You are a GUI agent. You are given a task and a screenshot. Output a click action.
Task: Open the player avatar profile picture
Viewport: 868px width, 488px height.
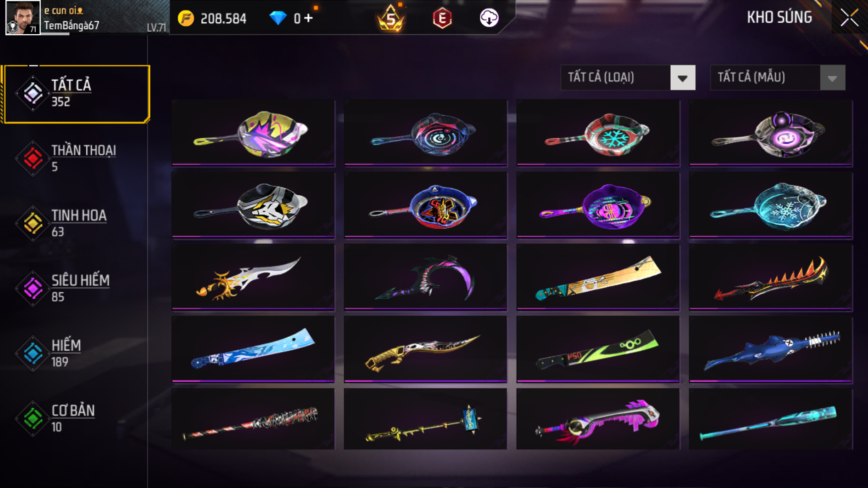[x=23, y=18]
